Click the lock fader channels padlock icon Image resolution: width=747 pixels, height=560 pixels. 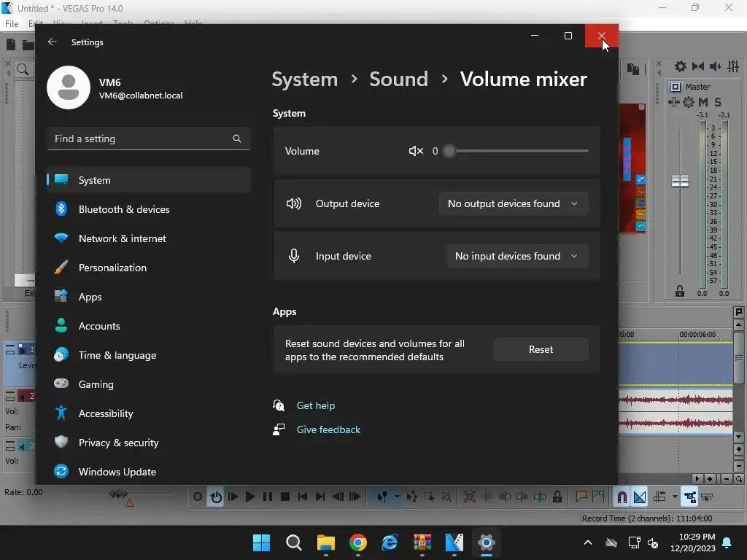point(680,291)
